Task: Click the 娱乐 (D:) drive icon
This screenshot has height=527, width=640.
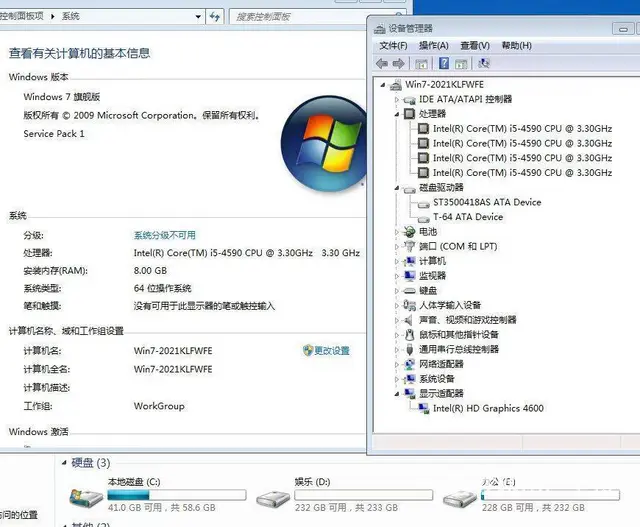Action: [x=273, y=498]
